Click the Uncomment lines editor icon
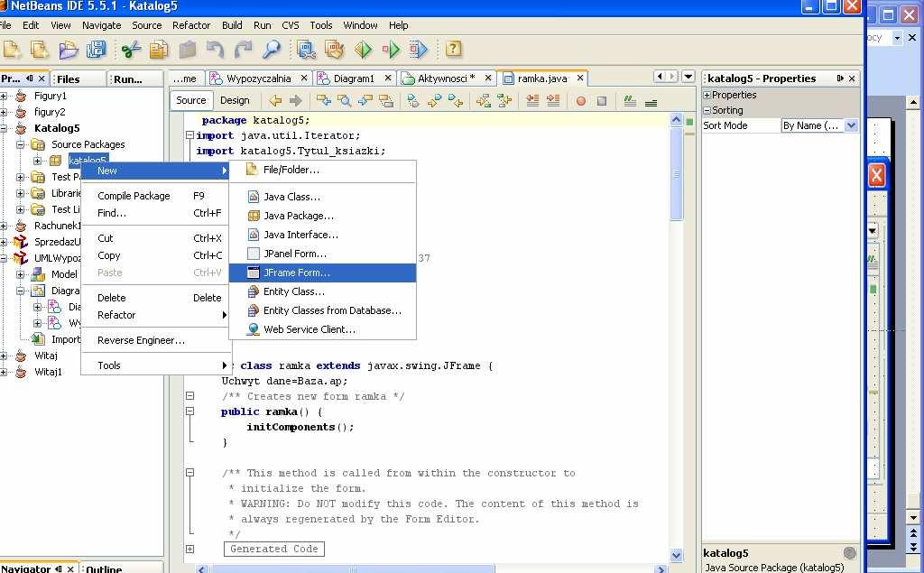The height and width of the screenshot is (573, 924). click(651, 101)
